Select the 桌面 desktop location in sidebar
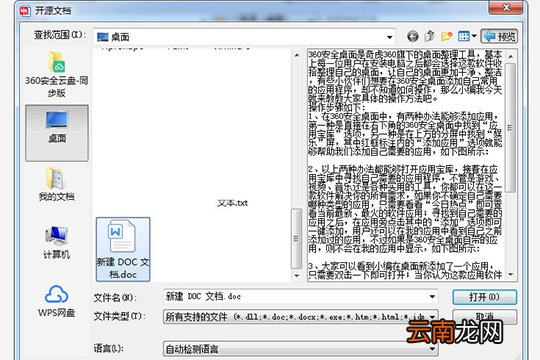This screenshot has width=540, height=360. click(57, 133)
